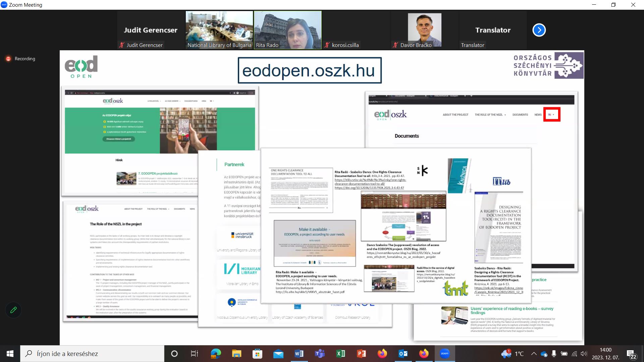Switch to Outlook on the taskbar

[x=403, y=354]
